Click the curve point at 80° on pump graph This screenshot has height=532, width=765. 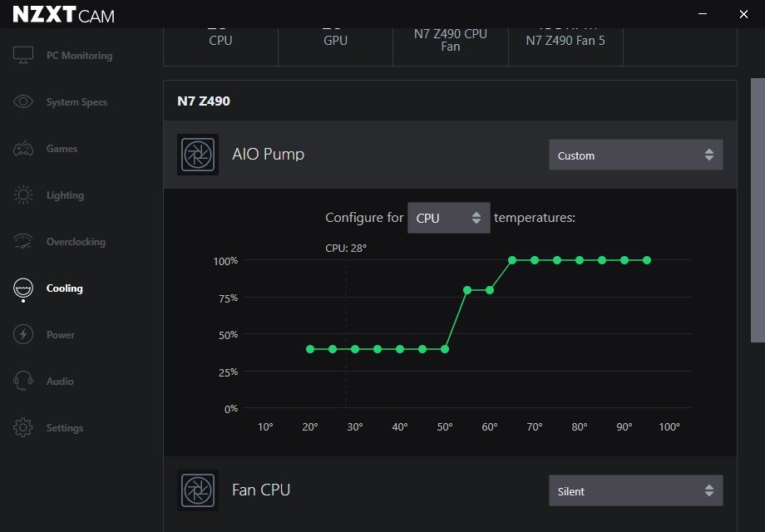click(579, 260)
